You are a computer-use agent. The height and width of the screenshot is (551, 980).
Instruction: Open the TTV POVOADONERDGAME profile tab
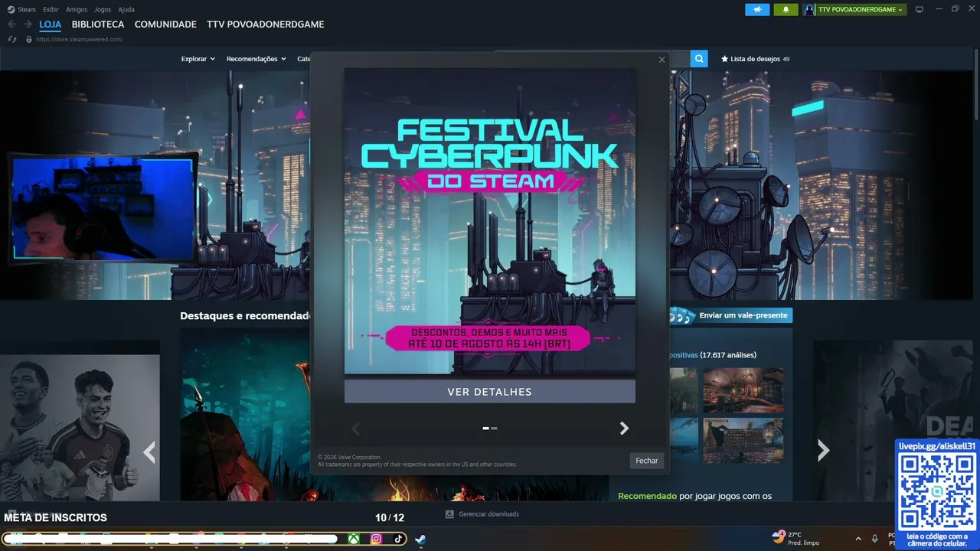pos(266,24)
